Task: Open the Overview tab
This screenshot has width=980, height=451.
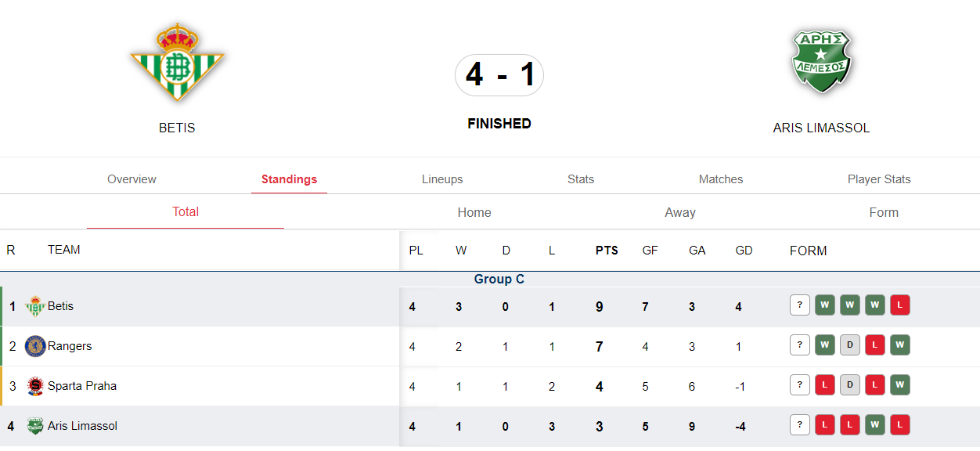Action: [x=132, y=179]
